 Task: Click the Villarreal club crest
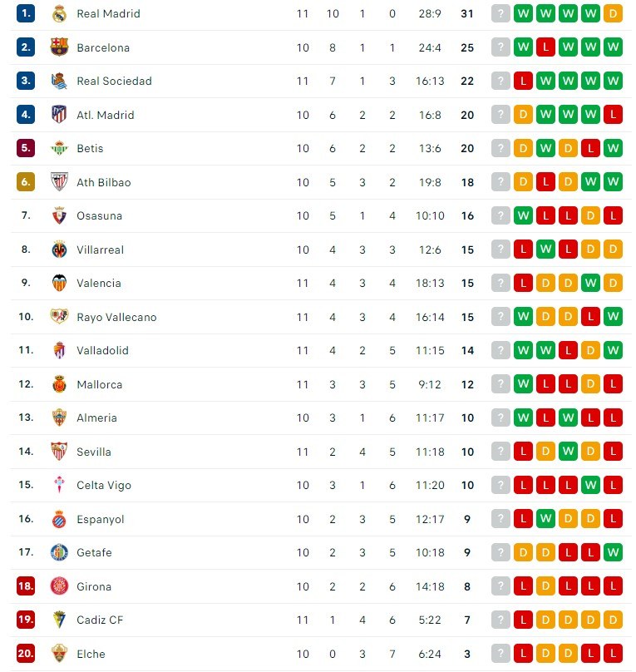[x=59, y=250]
